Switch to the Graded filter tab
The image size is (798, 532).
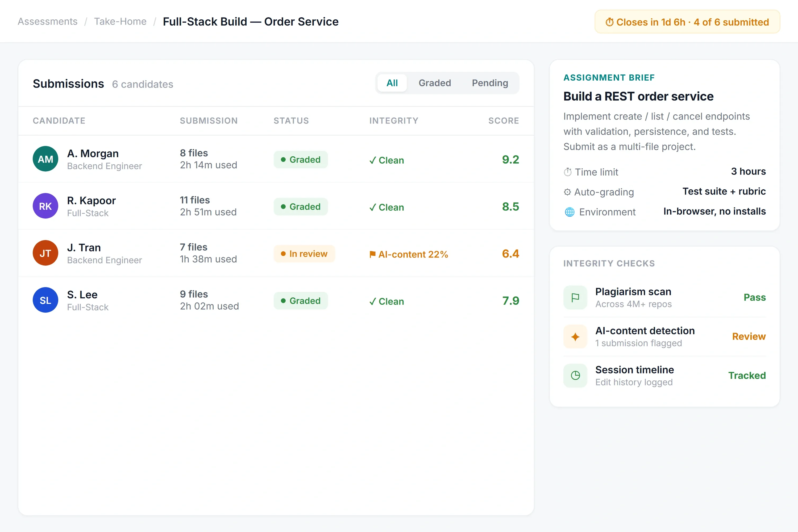[x=435, y=83]
